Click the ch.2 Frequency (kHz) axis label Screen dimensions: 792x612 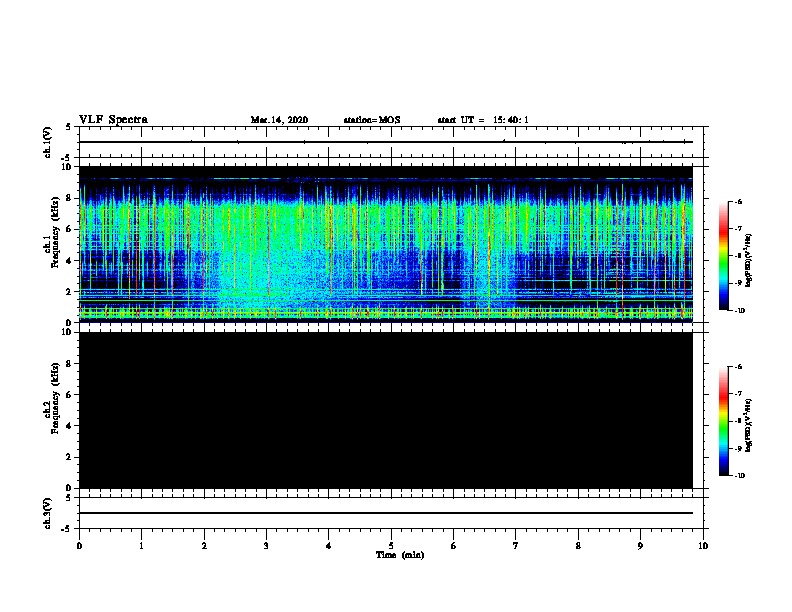(x=51, y=398)
